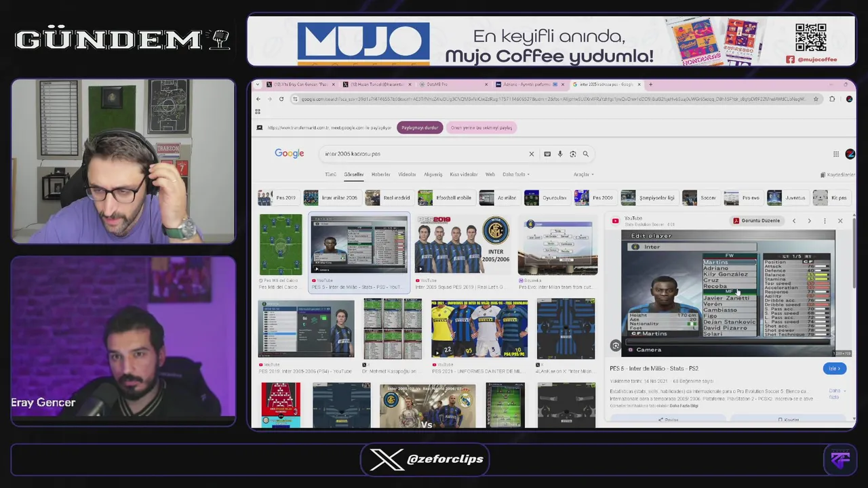This screenshot has width=868, height=488.
Task: Click Paylaşmayı durdur button
Action: pos(420,127)
